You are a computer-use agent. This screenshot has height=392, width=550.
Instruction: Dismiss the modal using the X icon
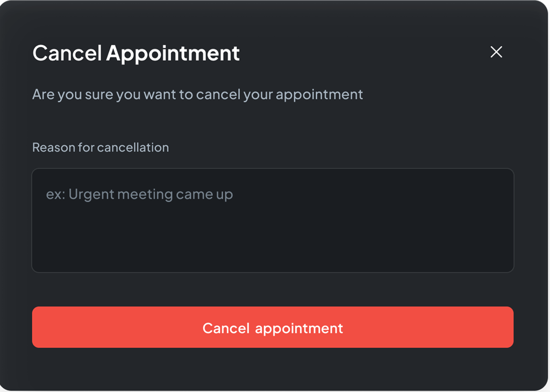(x=496, y=52)
